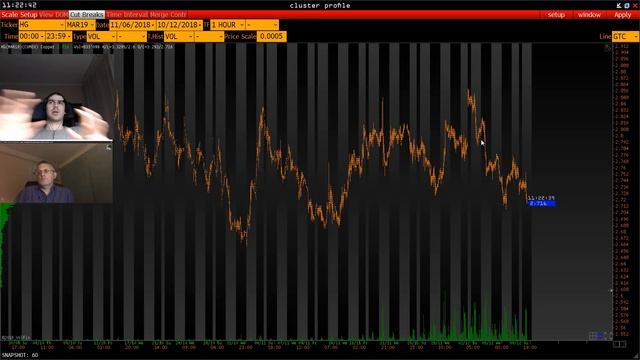Open the empty dropdown after Type VOL
Screen dimensions: 640x360
131,36
